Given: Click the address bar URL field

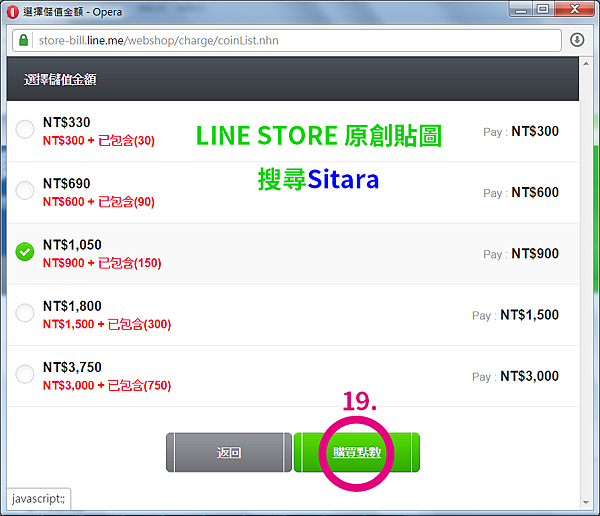Looking at the screenshot, I should tap(287, 40).
